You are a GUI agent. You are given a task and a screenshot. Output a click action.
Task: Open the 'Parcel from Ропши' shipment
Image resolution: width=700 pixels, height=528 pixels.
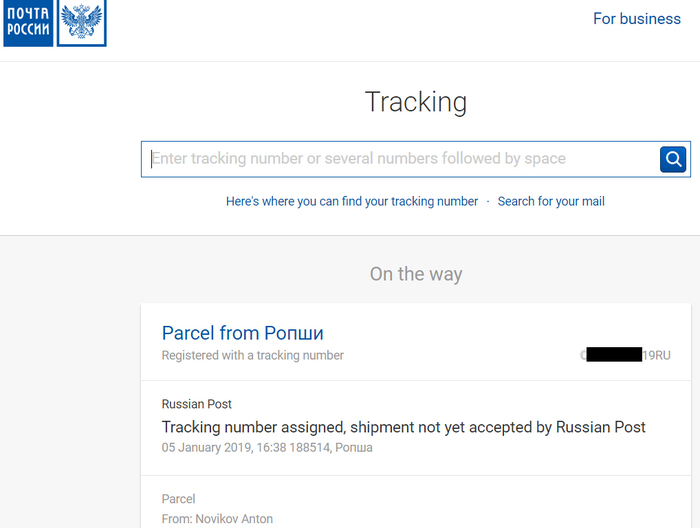[242, 333]
